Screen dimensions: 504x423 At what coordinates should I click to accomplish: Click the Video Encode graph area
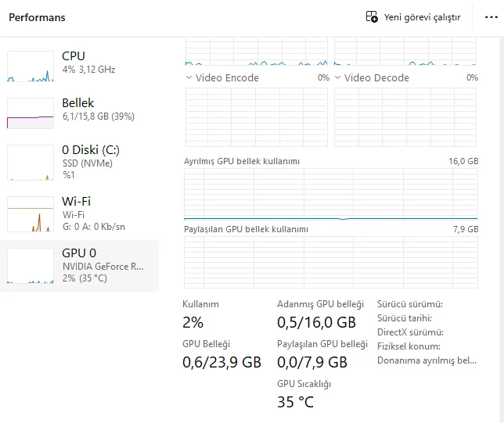coord(256,117)
